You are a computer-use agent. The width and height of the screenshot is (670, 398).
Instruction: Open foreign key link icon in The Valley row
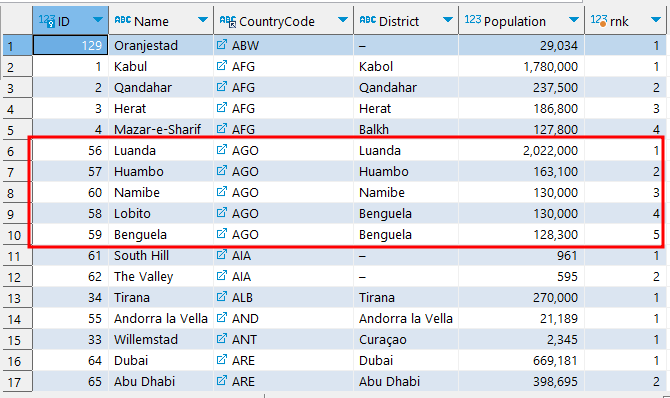222,275
